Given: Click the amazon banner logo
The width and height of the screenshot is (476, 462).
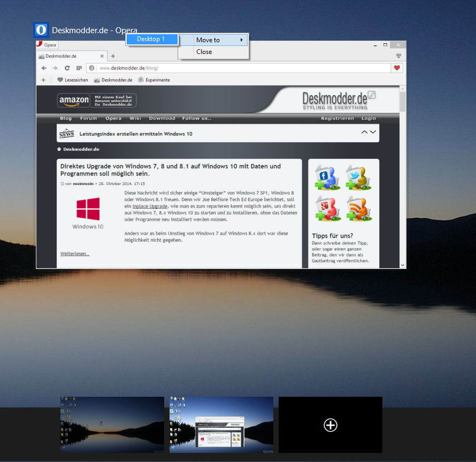Looking at the screenshot, I should [x=74, y=100].
